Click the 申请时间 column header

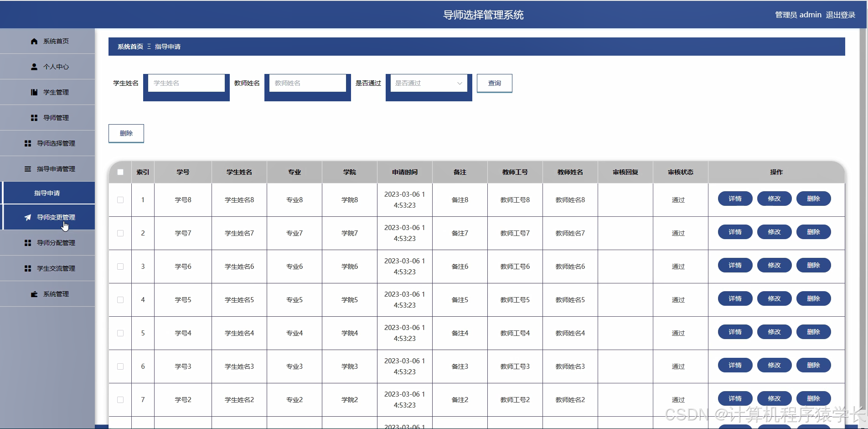click(405, 172)
